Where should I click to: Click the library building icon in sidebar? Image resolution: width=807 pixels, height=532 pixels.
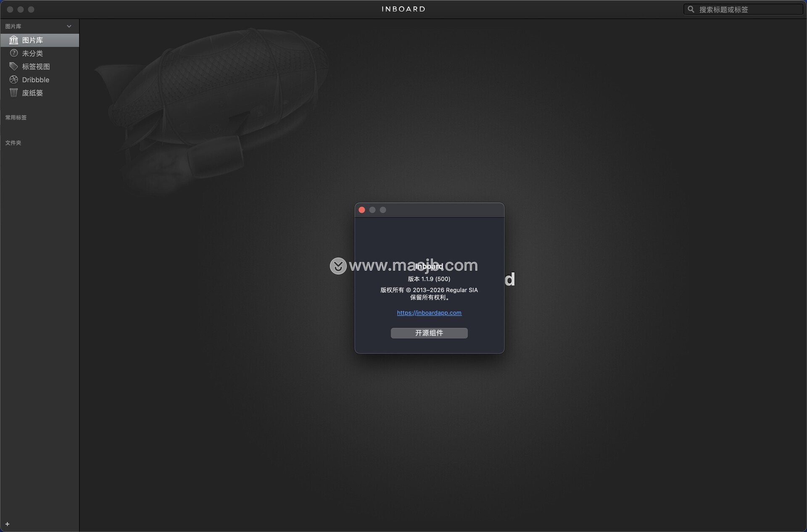[13, 40]
